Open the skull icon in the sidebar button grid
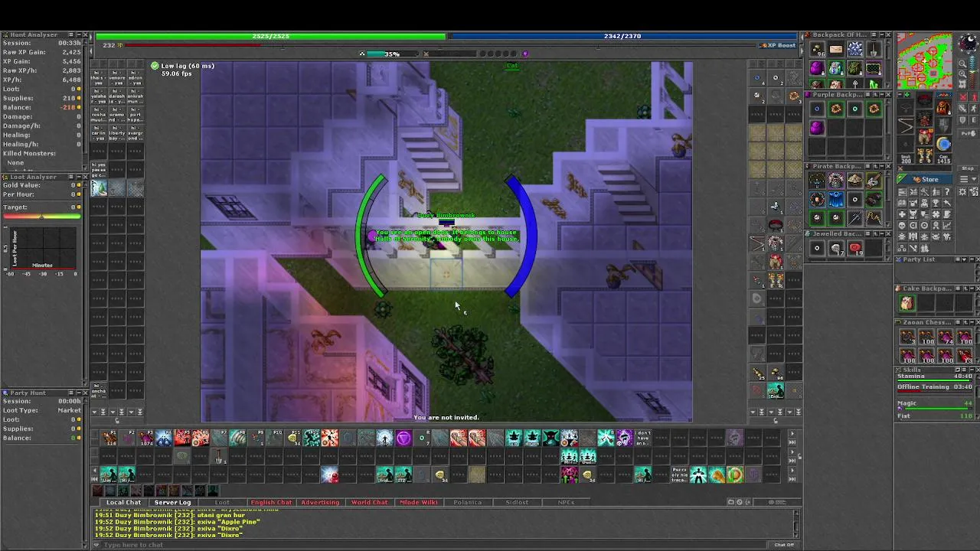The width and height of the screenshot is (980, 551). pos(902,225)
